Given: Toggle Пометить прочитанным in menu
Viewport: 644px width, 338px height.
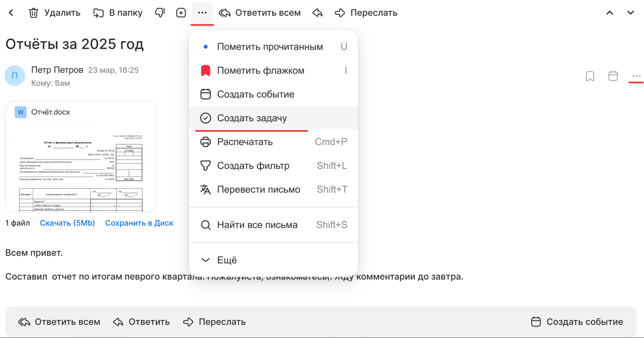Looking at the screenshot, I should point(270,47).
